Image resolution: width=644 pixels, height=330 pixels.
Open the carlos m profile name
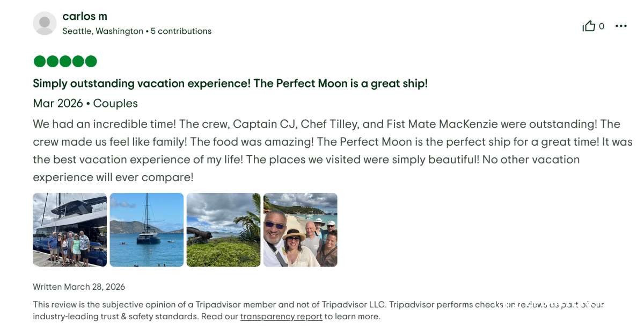click(85, 17)
